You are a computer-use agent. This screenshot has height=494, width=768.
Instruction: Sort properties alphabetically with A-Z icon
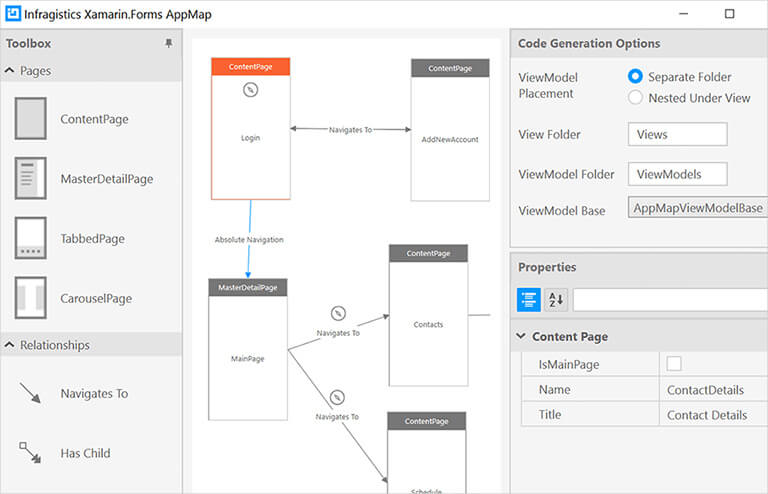(555, 299)
